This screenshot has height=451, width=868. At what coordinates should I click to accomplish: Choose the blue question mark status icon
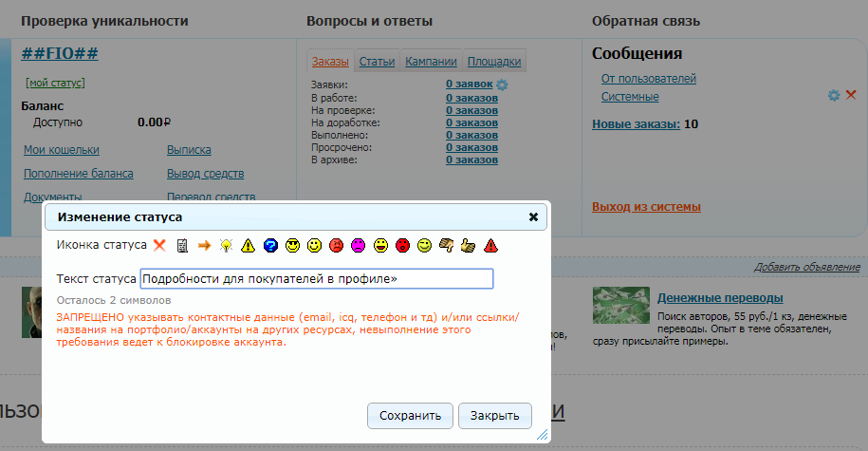pyautogui.click(x=270, y=245)
